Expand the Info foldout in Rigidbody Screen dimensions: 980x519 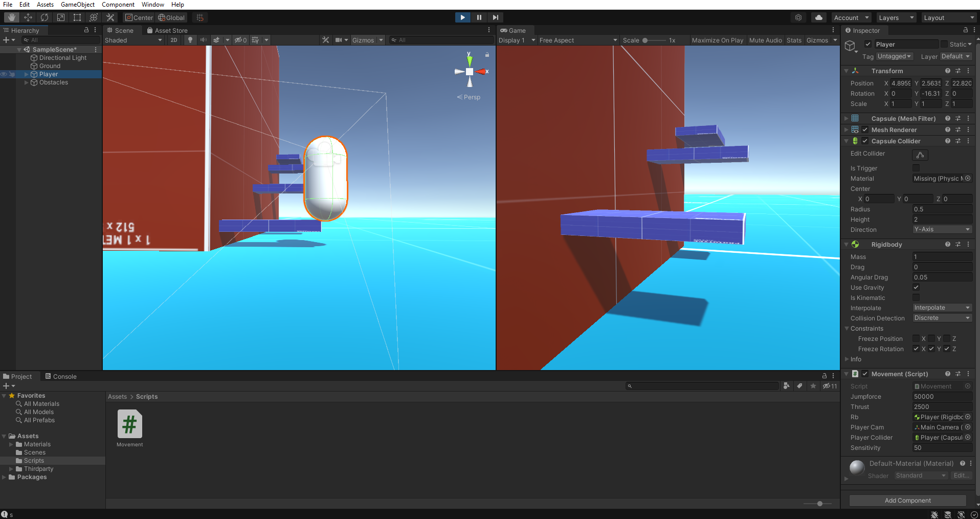[847, 359]
